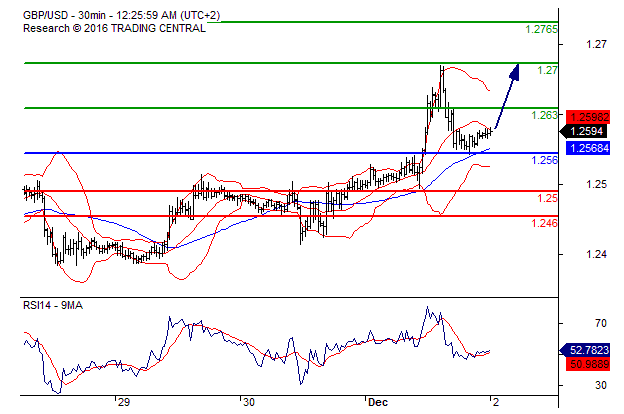Image resolution: width=624 pixels, height=414 pixels.
Task: Click the RSI 30 axis label
Action: click(x=601, y=385)
